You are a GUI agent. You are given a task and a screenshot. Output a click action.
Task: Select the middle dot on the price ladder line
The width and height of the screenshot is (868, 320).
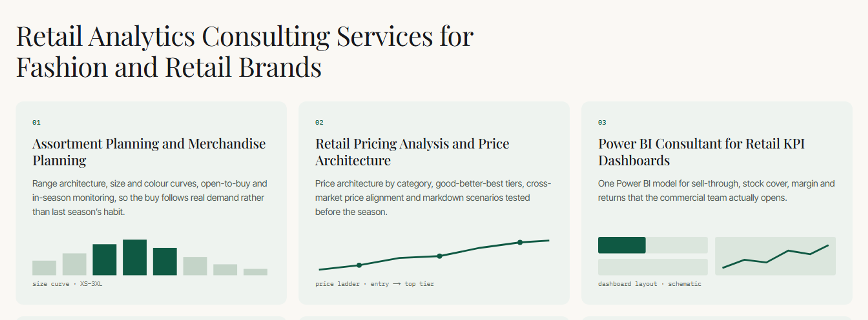click(439, 256)
